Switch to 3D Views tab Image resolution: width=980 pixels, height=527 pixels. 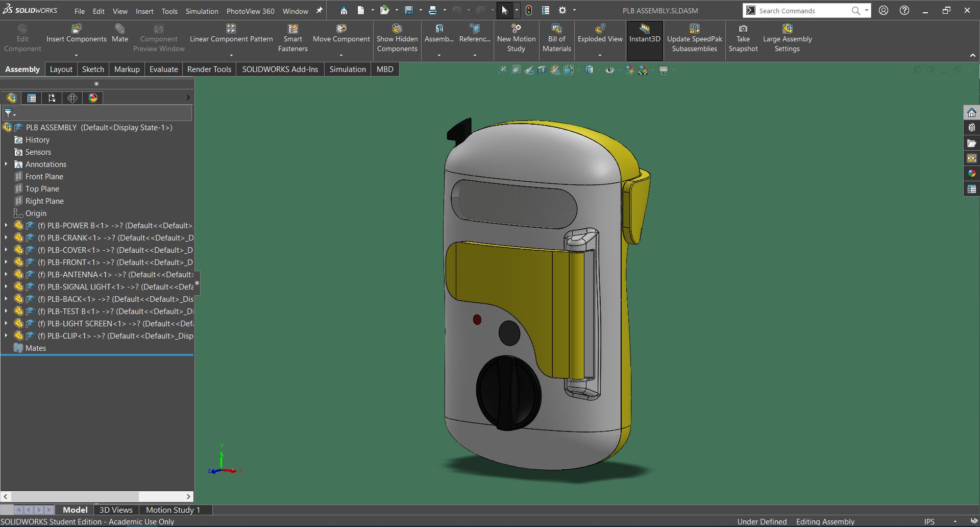coord(116,510)
